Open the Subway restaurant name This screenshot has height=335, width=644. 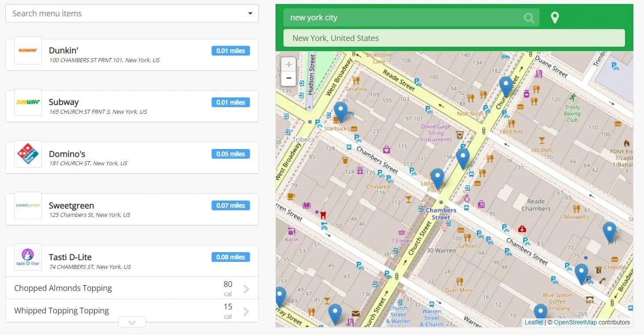tap(64, 102)
